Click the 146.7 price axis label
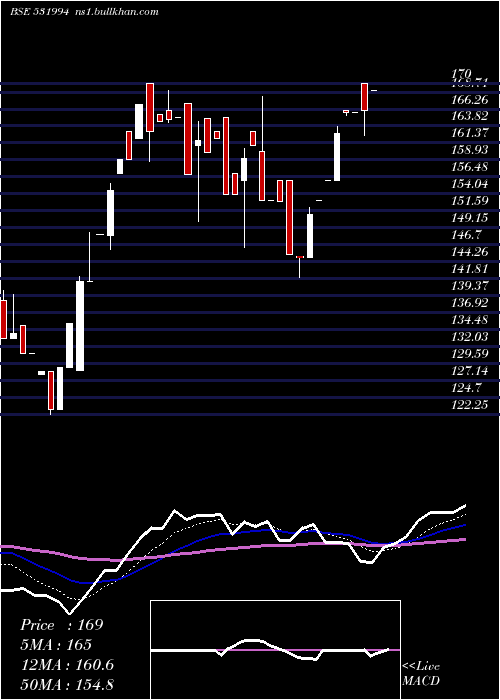 (467, 235)
